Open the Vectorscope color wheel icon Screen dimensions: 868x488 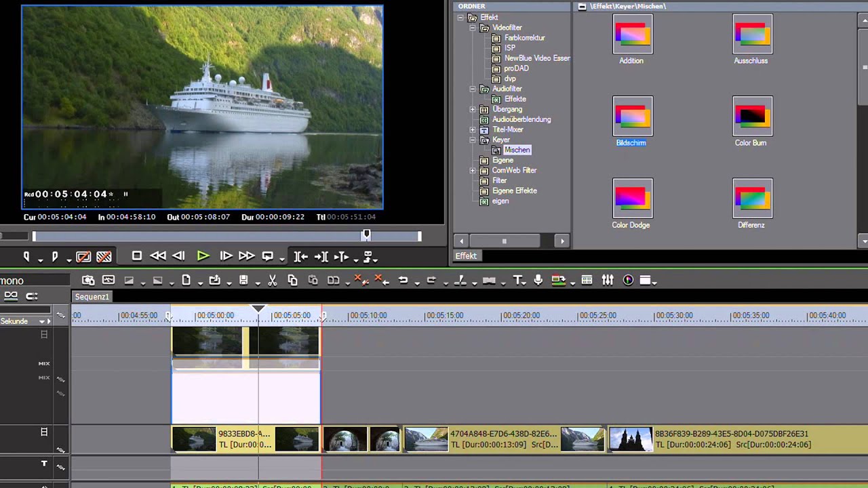[x=628, y=280]
